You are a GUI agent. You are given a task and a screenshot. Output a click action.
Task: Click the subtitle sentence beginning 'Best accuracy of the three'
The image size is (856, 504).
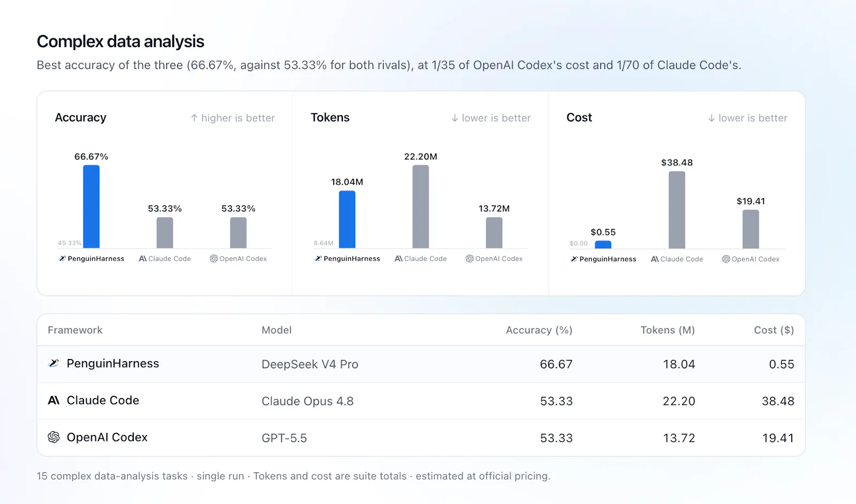(x=389, y=65)
